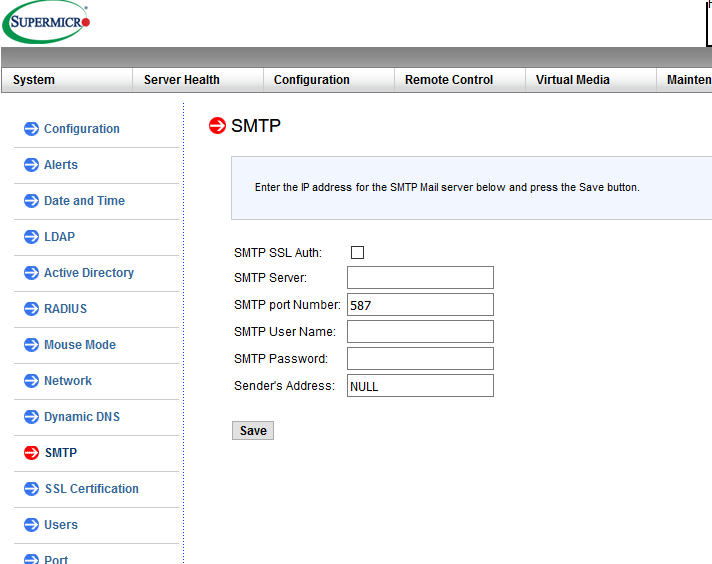The height and width of the screenshot is (564, 712).
Task: Save the SMTP settings
Action: pos(253,430)
